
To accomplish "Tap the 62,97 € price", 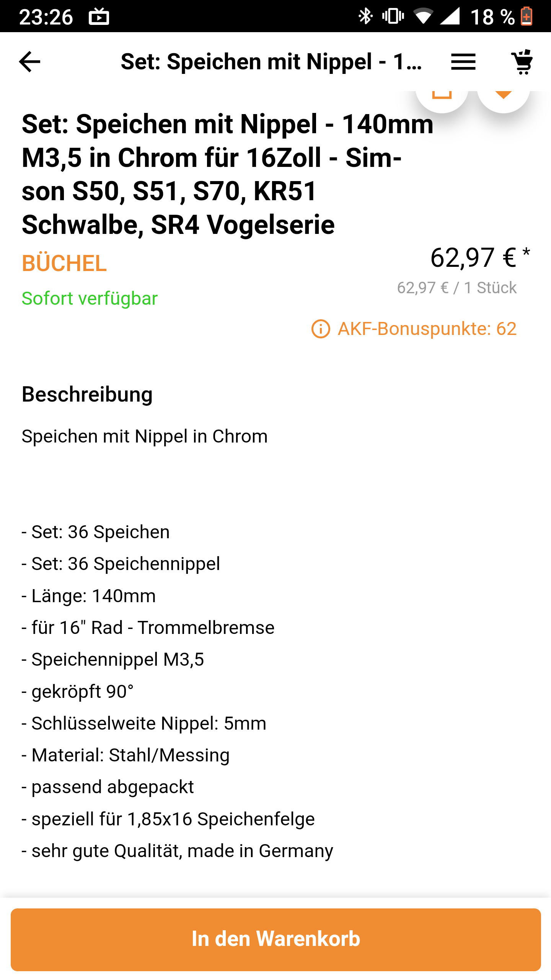I will (473, 258).
